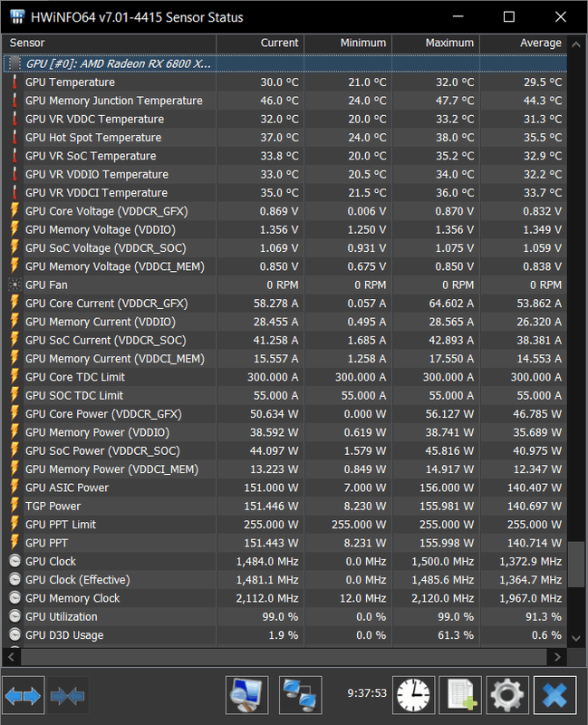Click the GPU Utilization gauge icon
This screenshot has width=588, height=725.
14,616
